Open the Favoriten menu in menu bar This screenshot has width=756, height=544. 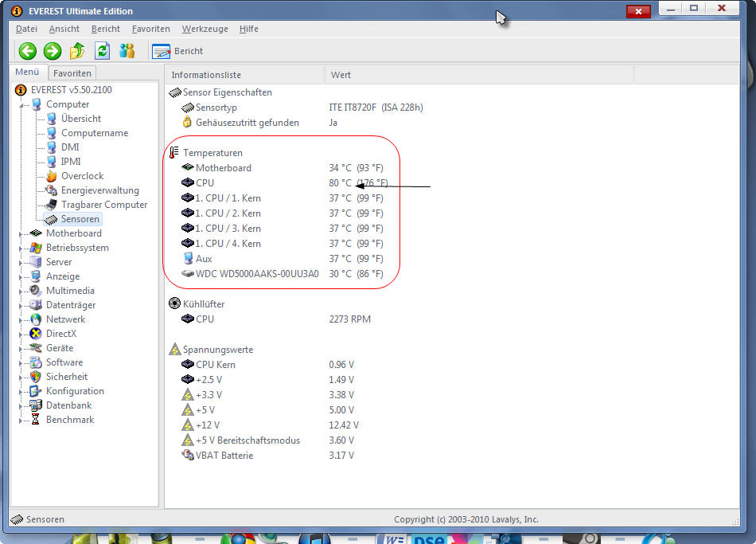pyautogui.click(x=151, y=29)
